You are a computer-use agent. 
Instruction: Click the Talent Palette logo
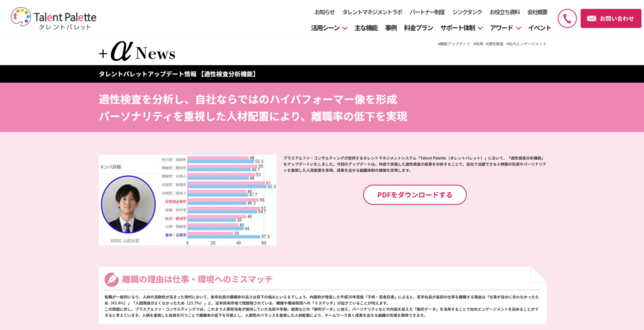click(53, 18)
